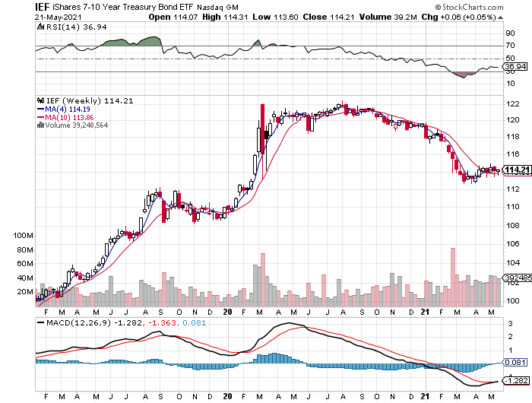
Task: Click the Low 113.60 value
Action: [x=275, y=17]
